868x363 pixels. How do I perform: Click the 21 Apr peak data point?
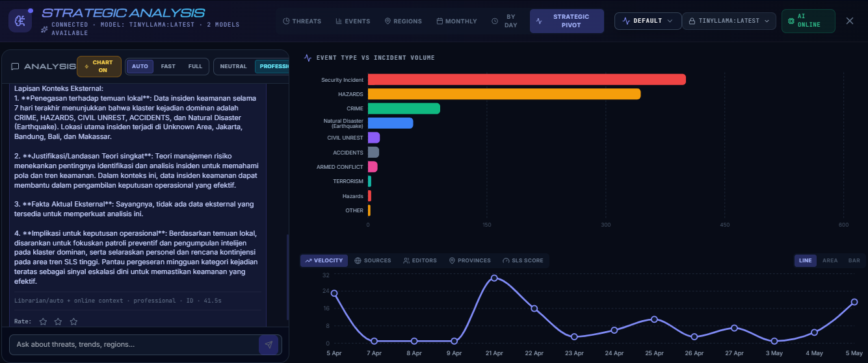(494, 278)
